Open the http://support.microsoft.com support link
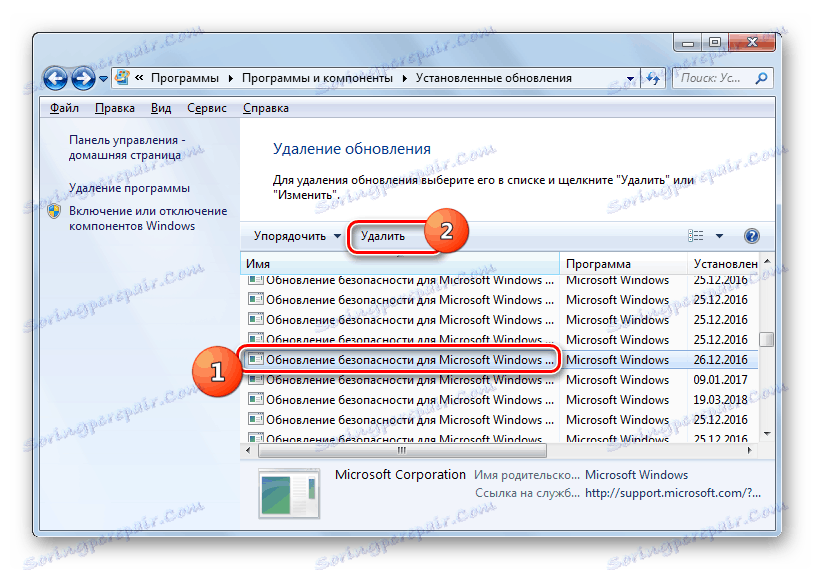815x570 pixels. click(673, 493)
